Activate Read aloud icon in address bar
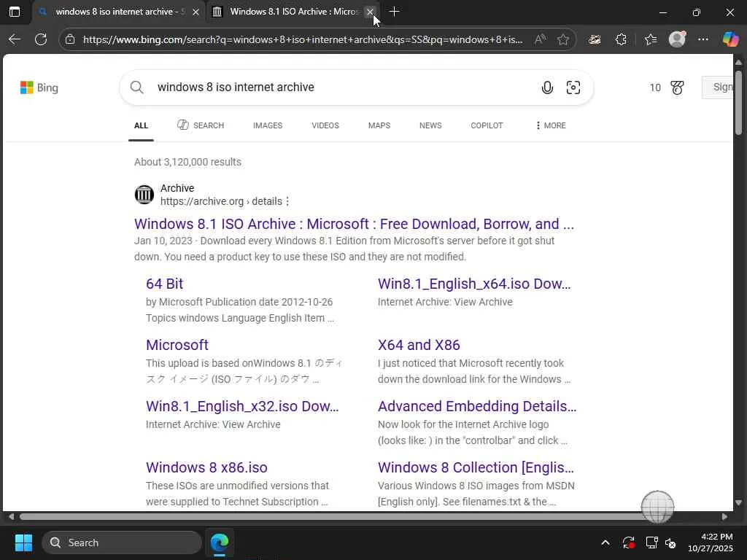The height and width of the screenshot is (560, 747). click(x=540, y=39)
